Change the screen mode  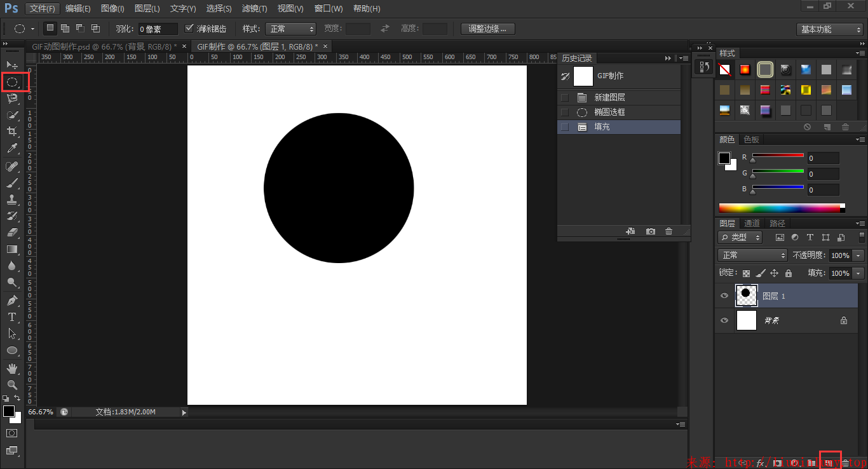coord(12,451)
